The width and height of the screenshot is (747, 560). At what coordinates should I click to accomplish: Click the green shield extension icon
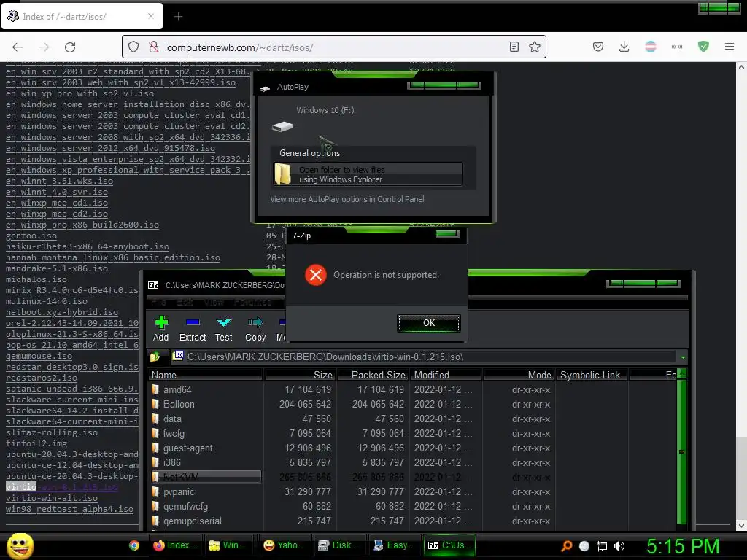click(703, 47)
